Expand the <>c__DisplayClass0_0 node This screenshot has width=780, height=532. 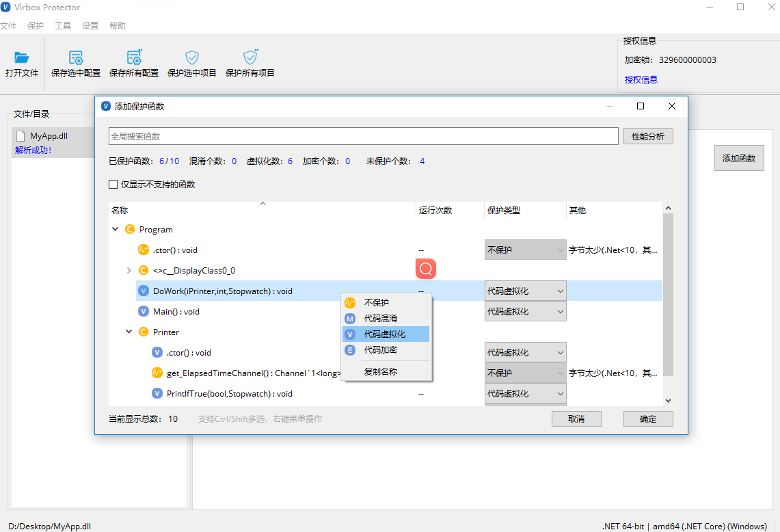[x=129, y=271]
